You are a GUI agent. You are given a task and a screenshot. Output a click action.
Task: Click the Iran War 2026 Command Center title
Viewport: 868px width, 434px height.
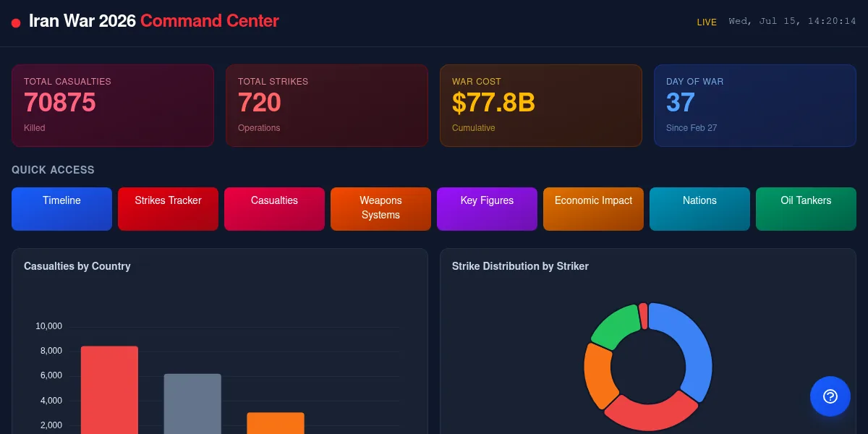coord(154,21)
